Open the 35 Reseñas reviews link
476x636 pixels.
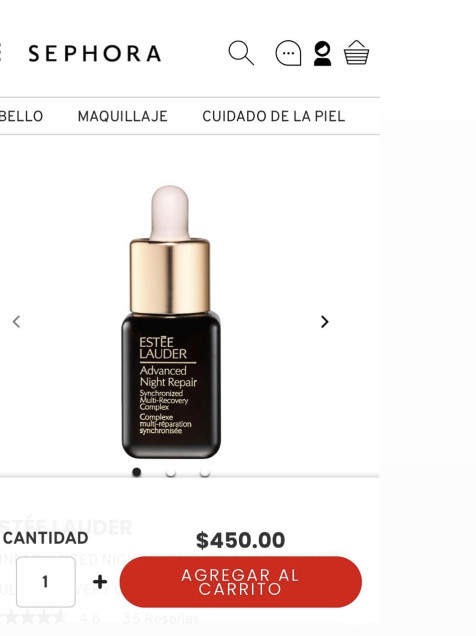click(x=161, y=619)
